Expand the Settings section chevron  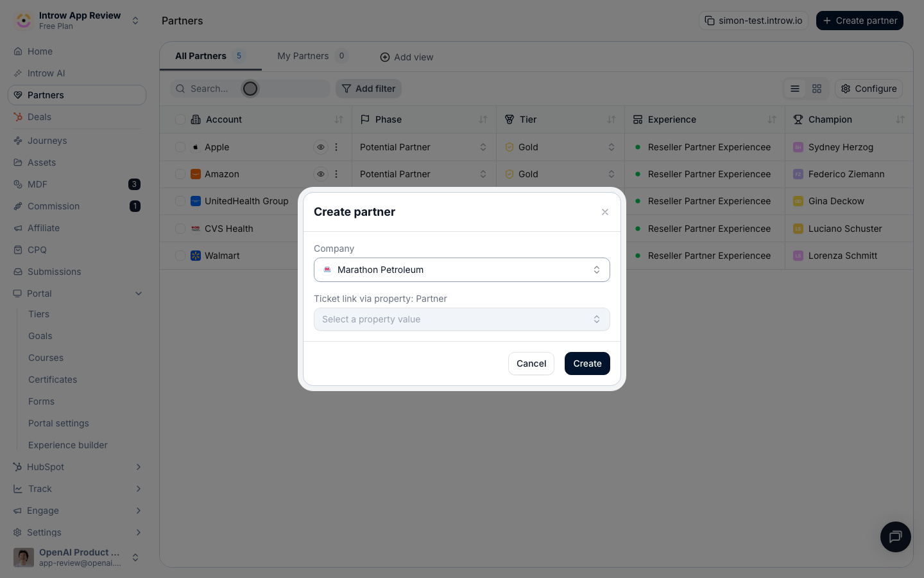click(x=139, y=532)
